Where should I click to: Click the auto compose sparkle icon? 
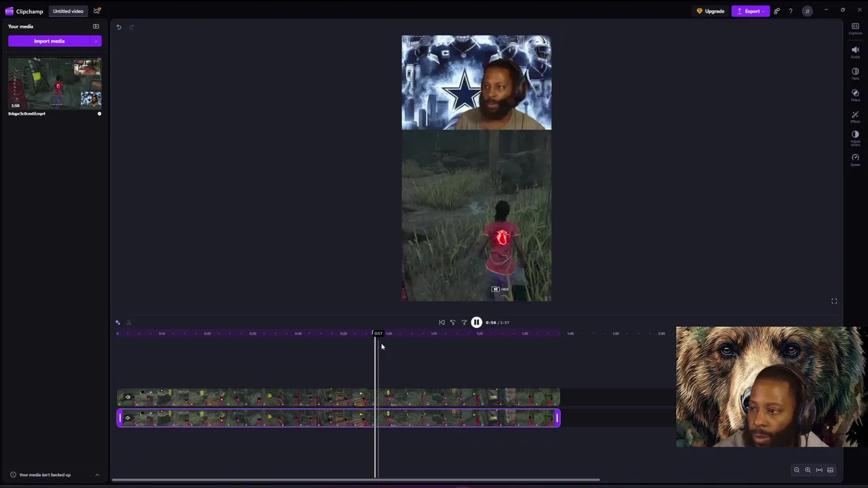coord(117,323)
